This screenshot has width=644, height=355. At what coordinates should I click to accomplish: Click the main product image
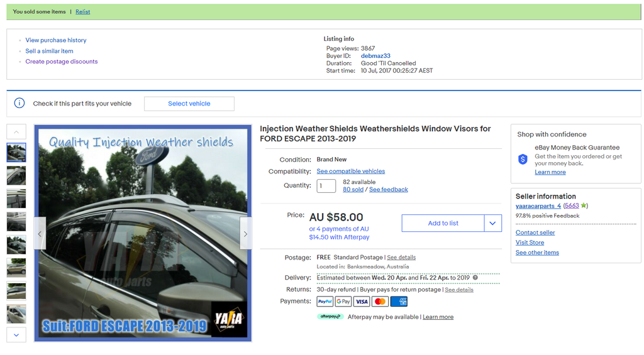coord(143,233)
